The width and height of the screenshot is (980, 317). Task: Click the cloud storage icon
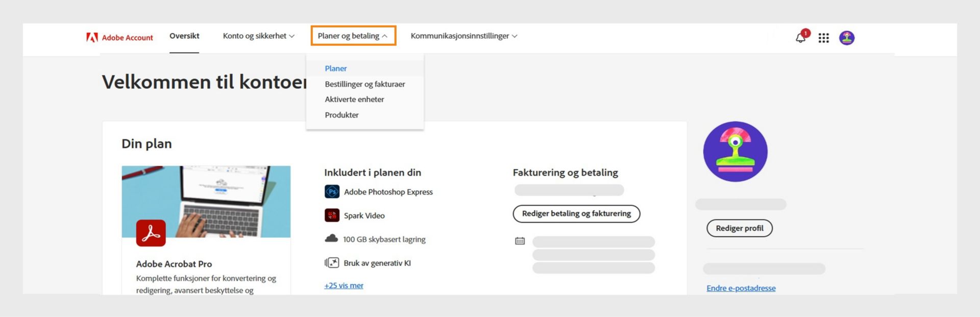331,238
